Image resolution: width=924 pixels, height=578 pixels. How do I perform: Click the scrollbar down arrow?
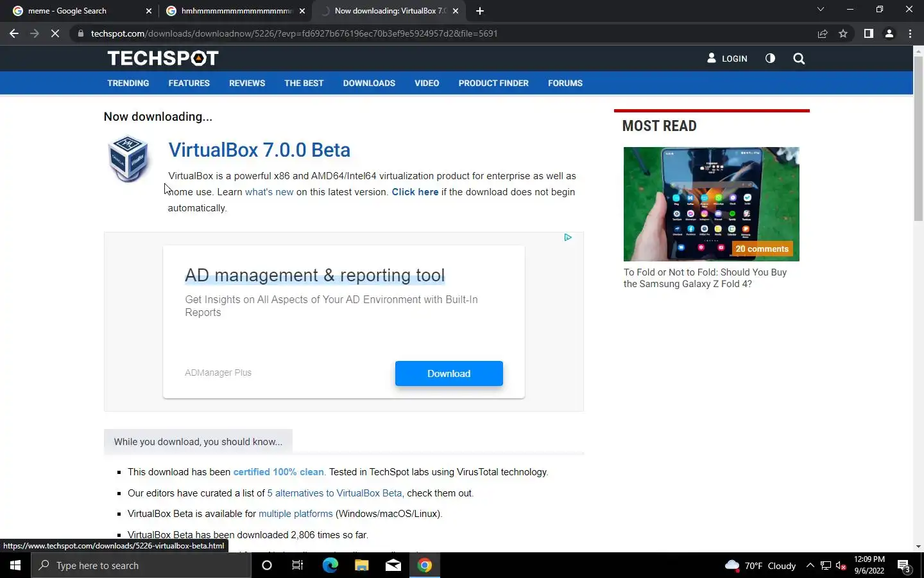[x=918, y=547]
